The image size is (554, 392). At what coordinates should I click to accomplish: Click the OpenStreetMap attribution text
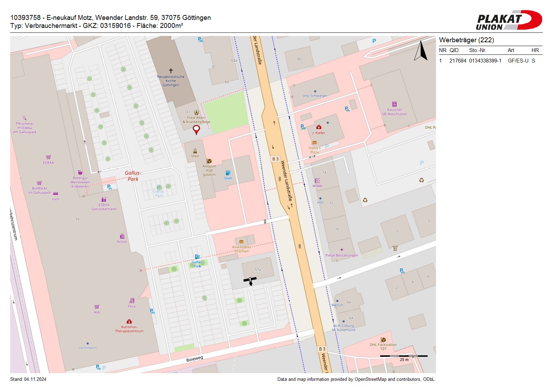pyautogui.click(x=356, y=379)
